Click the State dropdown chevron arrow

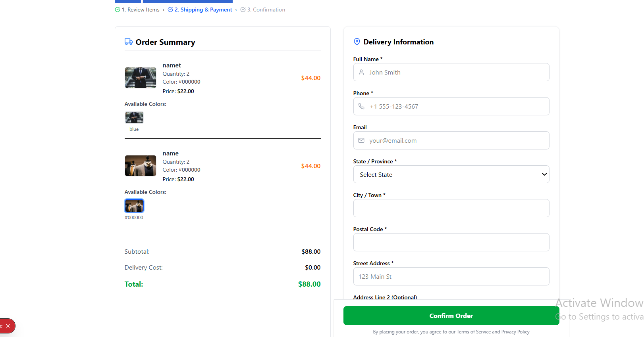point(544,174)
